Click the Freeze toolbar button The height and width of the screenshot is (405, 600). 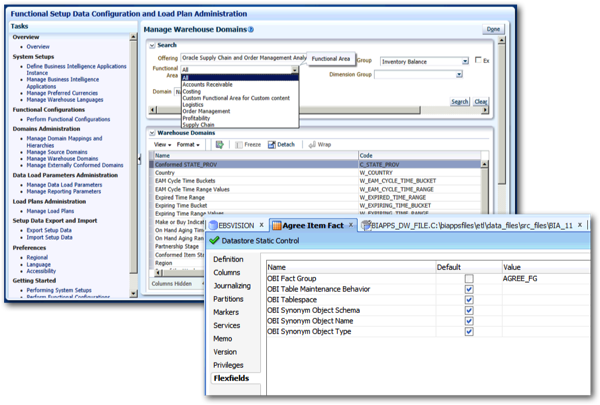248,145
